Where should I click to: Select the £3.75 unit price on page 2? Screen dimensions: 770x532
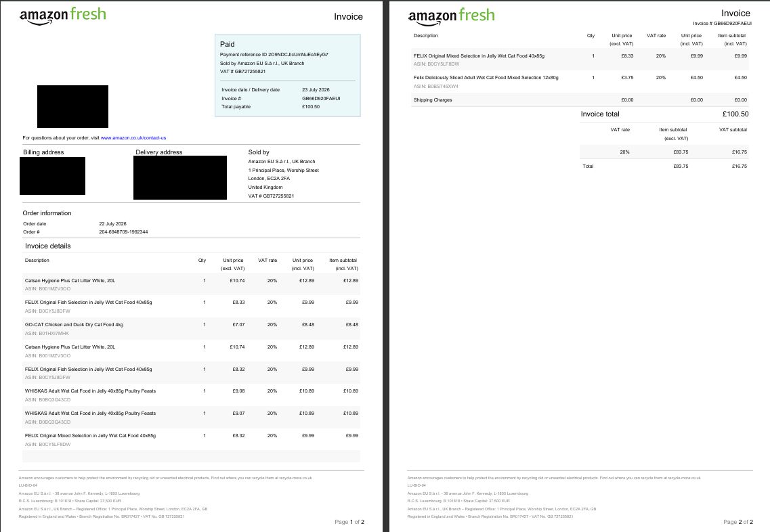627,78
